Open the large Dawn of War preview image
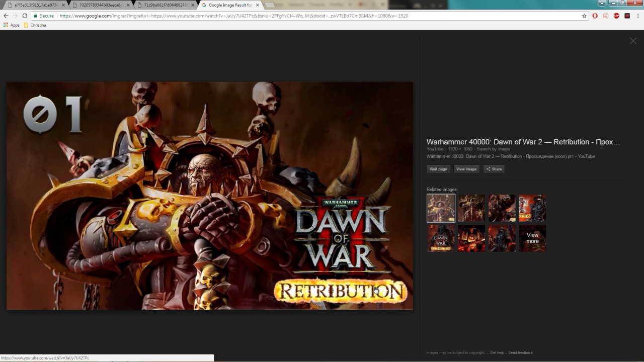Screen dimensions: 644x362 tap(210, 196)
